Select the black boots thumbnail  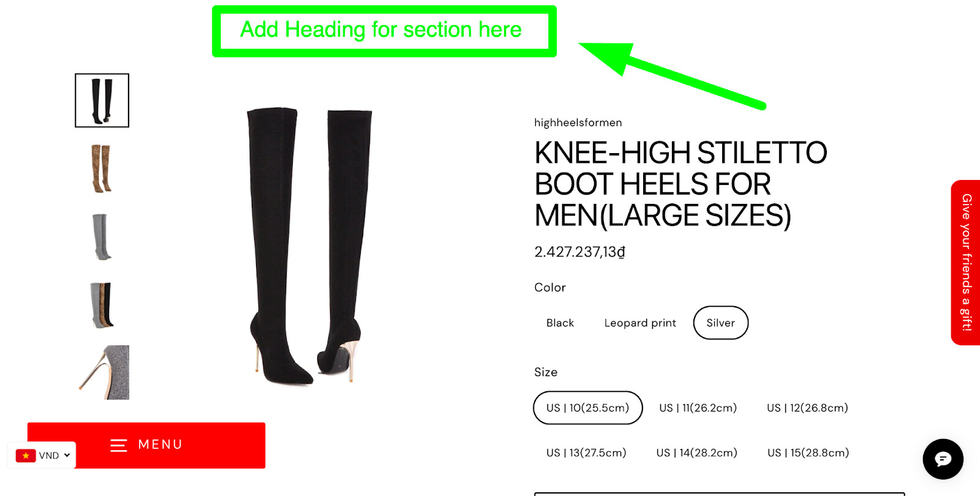click(x=102, y=100)
